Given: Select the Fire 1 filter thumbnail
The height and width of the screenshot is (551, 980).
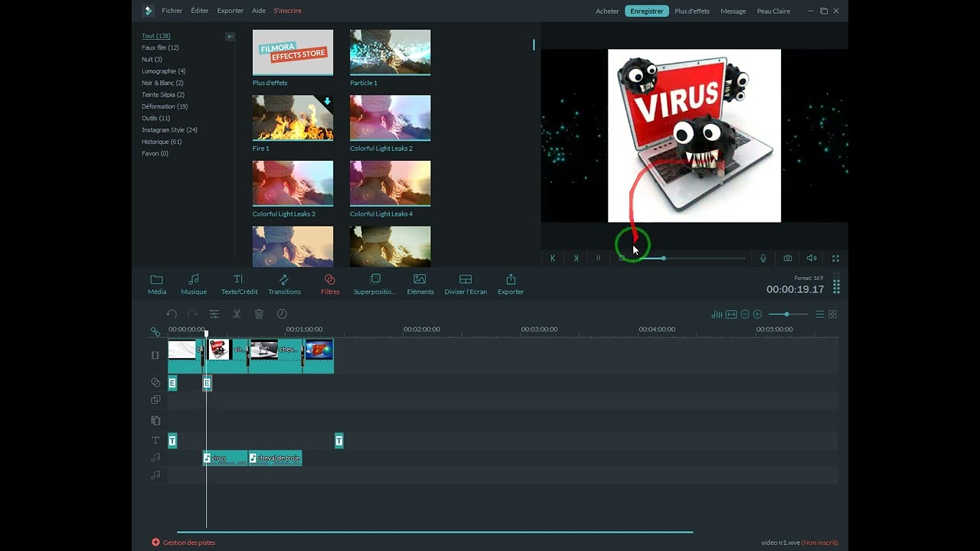Looking at the screenshot, I should (292, 118).
